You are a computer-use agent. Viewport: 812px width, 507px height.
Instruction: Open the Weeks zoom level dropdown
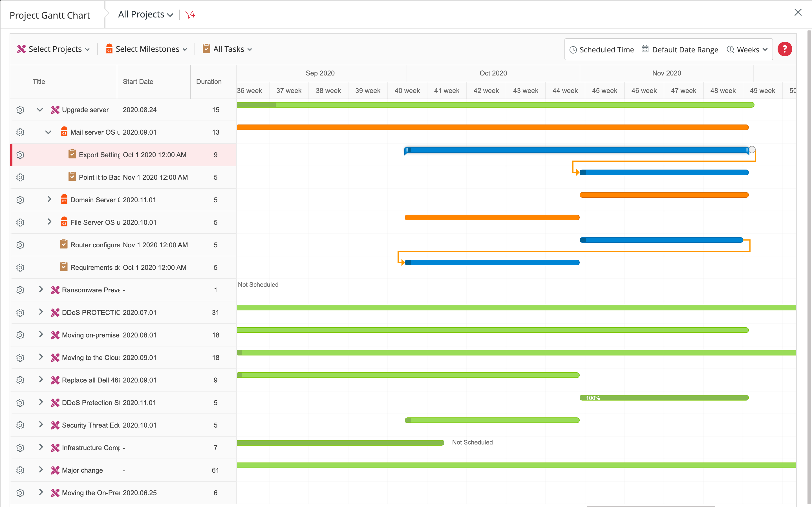pos(748,50)
